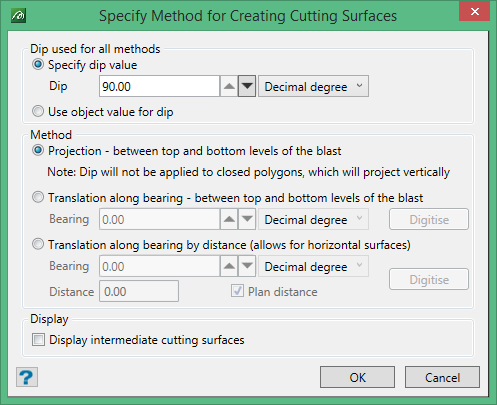
Task: Open first Bearing unit Decimal degree dropdown
Action: tap(313, 219)
